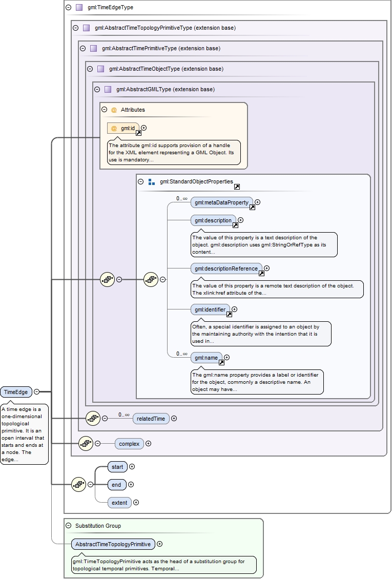The image size is (392, 579).
Task: Select the gml:descriptionReference node
Action: point(226,268)
